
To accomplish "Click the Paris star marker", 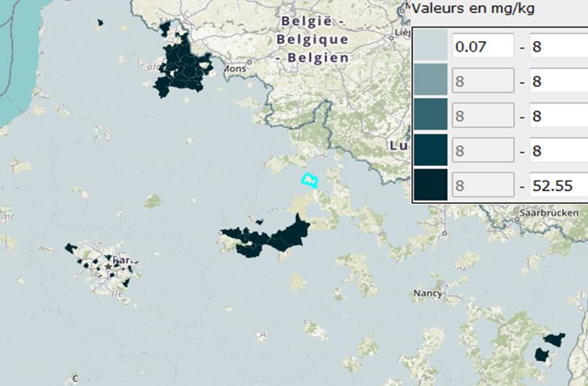I will point(109,265).
